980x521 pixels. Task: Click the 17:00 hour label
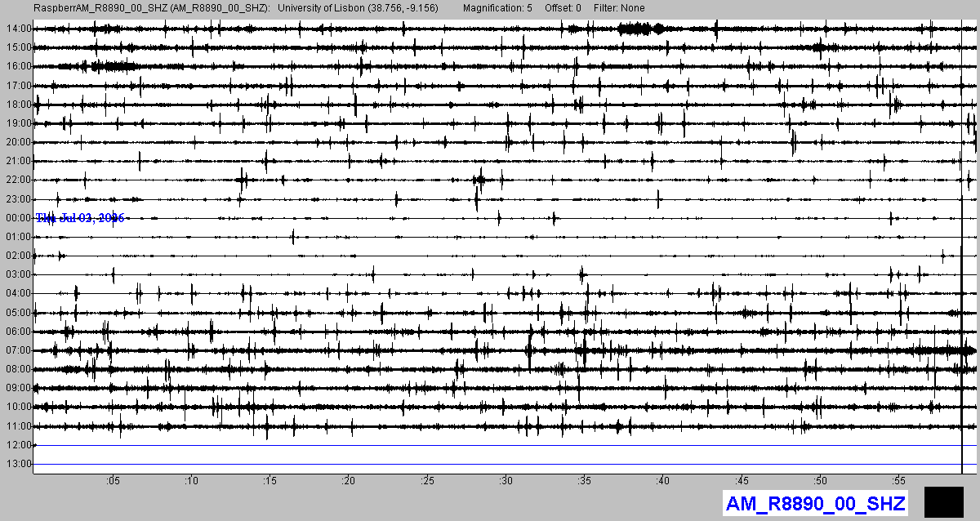click(18, 86)
